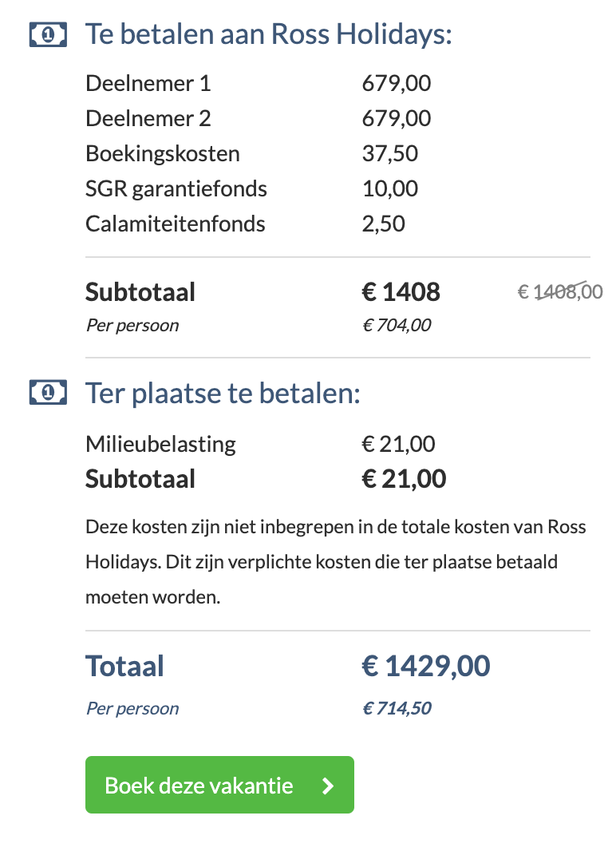Click the Milieubelasting label
616x867 pixels.
click(x=160, y=444)
